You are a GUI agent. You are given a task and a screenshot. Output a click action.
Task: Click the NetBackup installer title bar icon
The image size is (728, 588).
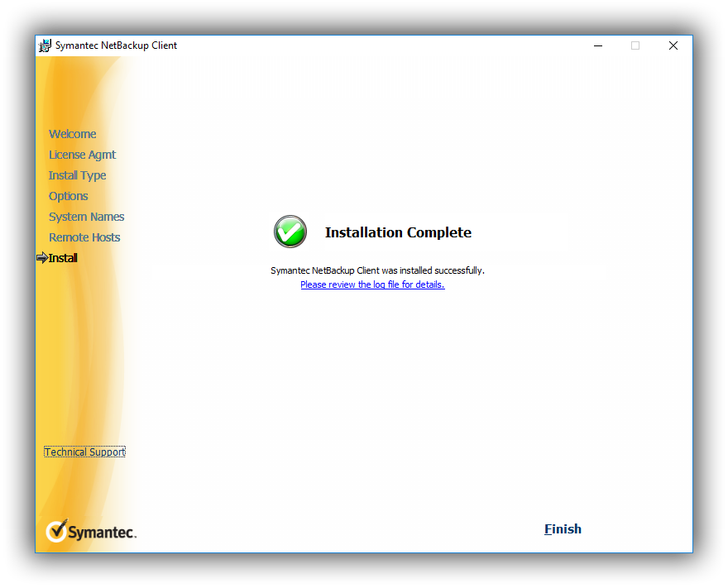45,45
